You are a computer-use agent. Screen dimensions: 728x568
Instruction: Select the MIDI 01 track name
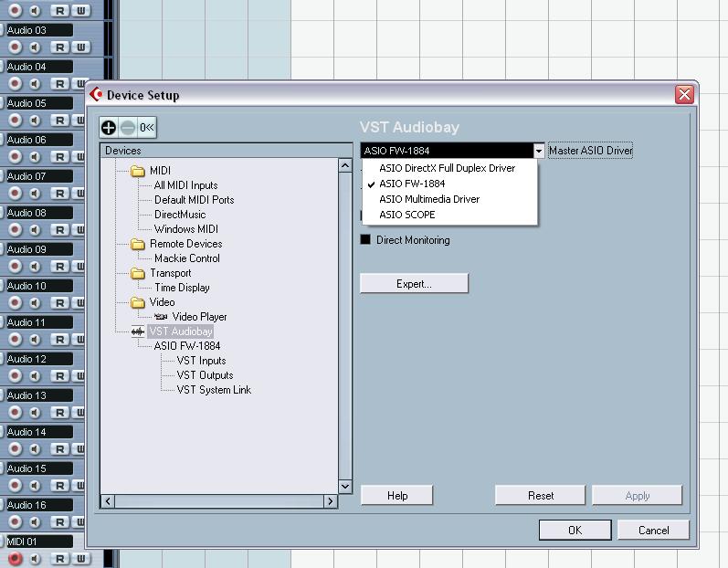[x=39, y=542]
